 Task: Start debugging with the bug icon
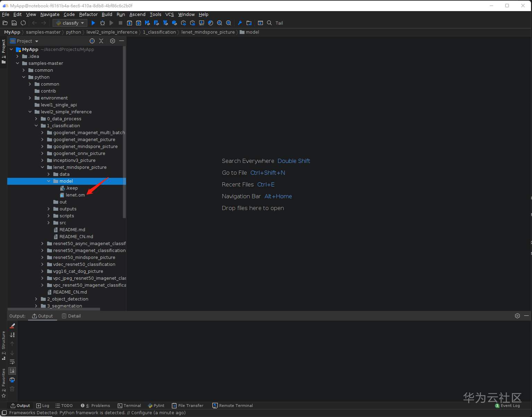coord(102,23)
